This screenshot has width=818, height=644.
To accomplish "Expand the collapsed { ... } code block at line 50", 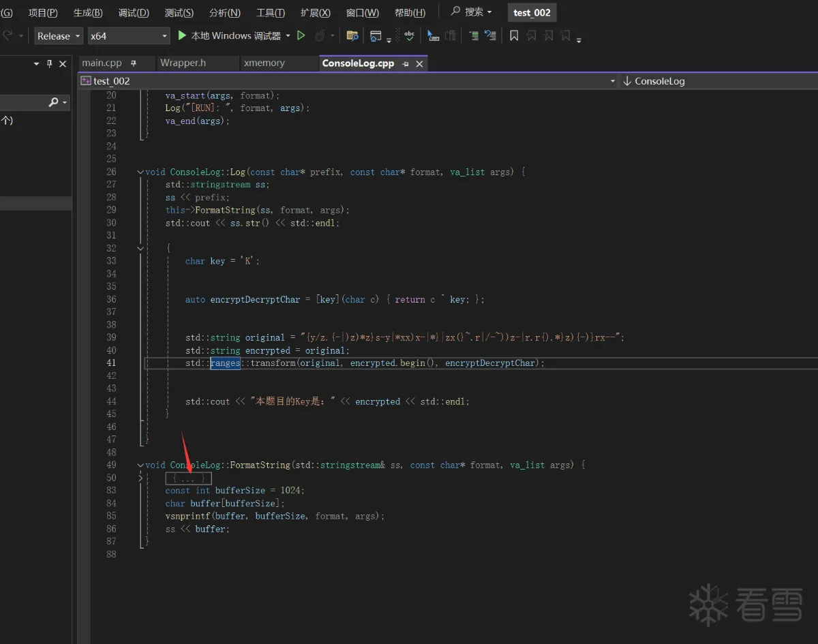I will pyautogui.click(x=189, y=478).
